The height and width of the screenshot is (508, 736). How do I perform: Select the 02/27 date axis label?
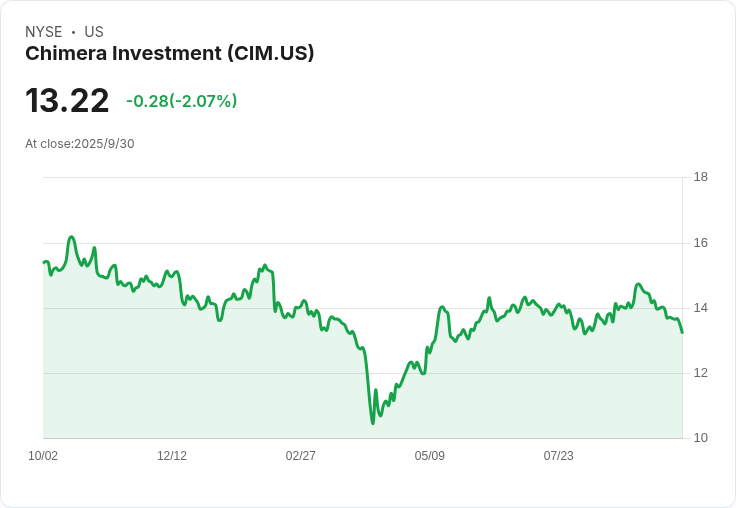pyautogui.click(x=300, y=456)
